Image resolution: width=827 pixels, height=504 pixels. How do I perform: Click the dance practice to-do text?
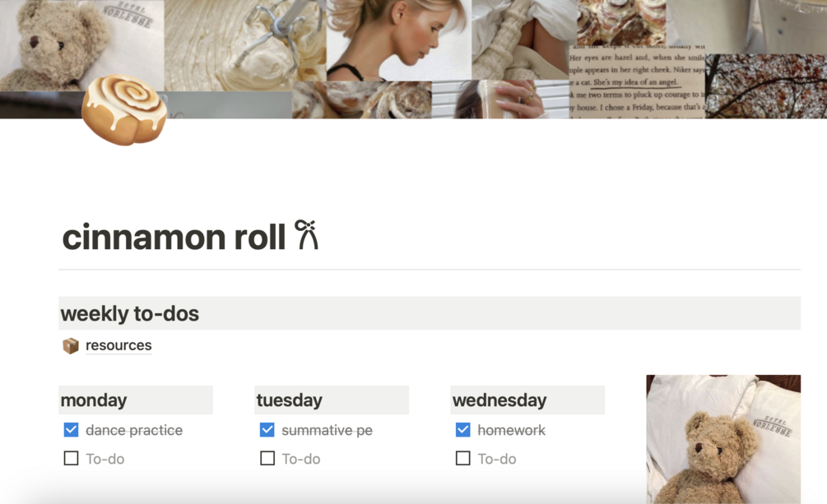[134, 430]
